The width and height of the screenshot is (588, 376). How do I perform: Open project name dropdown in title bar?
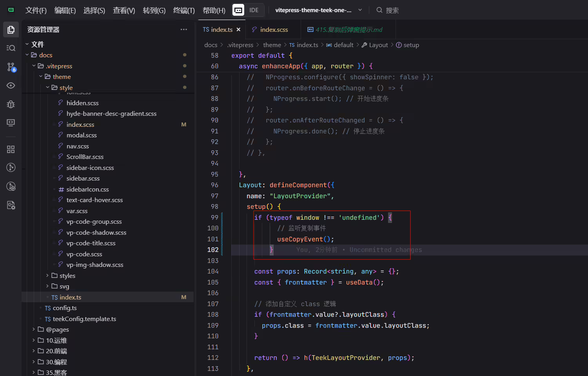(318, 10)
